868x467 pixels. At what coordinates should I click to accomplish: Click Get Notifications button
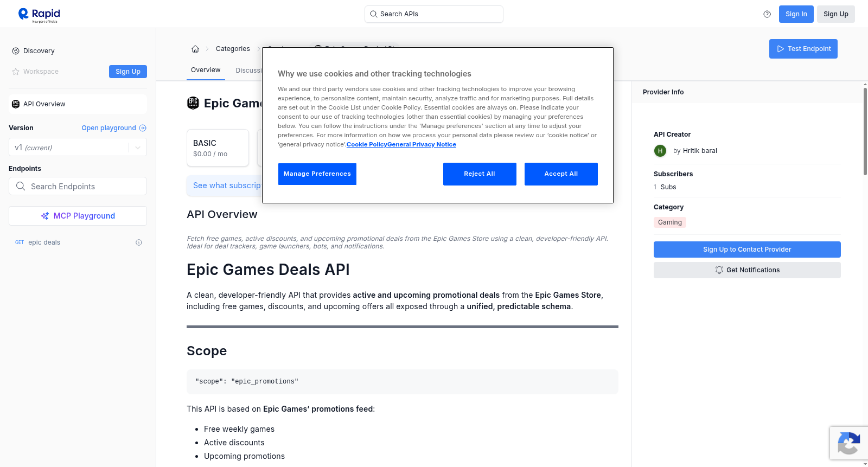click(x=747, y=270)
